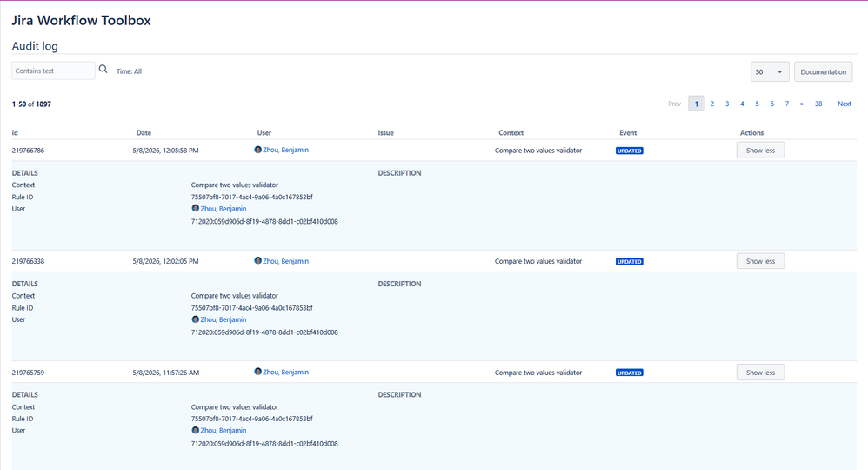Jump to last page 38
Viewport: 868px width, 470px height.
click(x=818, y=104)
